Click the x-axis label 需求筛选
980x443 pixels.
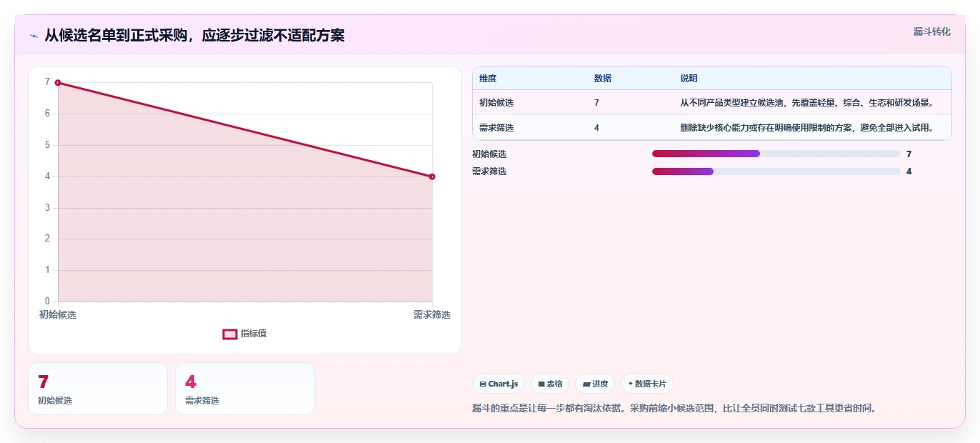[x=432, y=314]
